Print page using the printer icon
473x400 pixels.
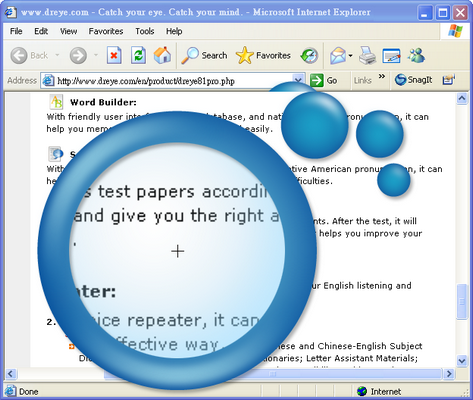click(367, 55)
